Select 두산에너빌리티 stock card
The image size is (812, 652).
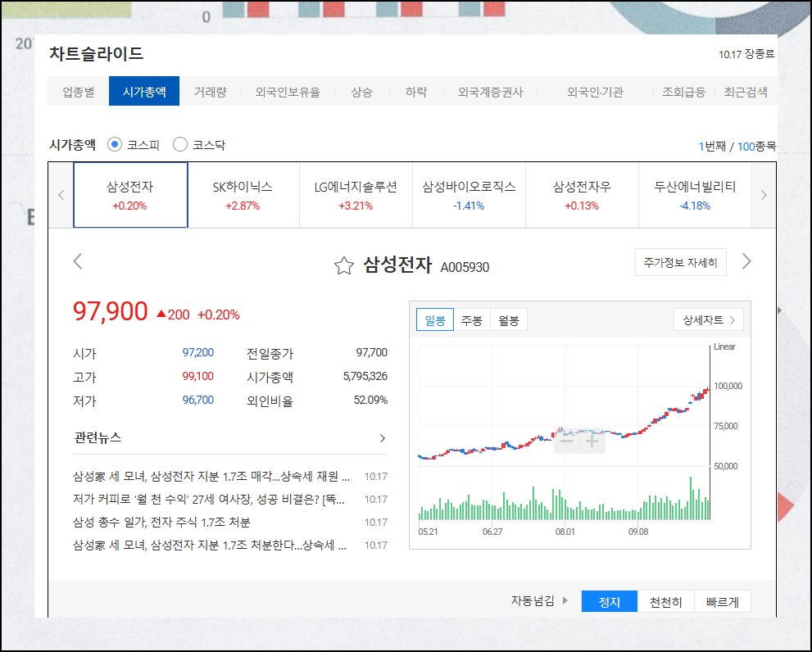695,195
